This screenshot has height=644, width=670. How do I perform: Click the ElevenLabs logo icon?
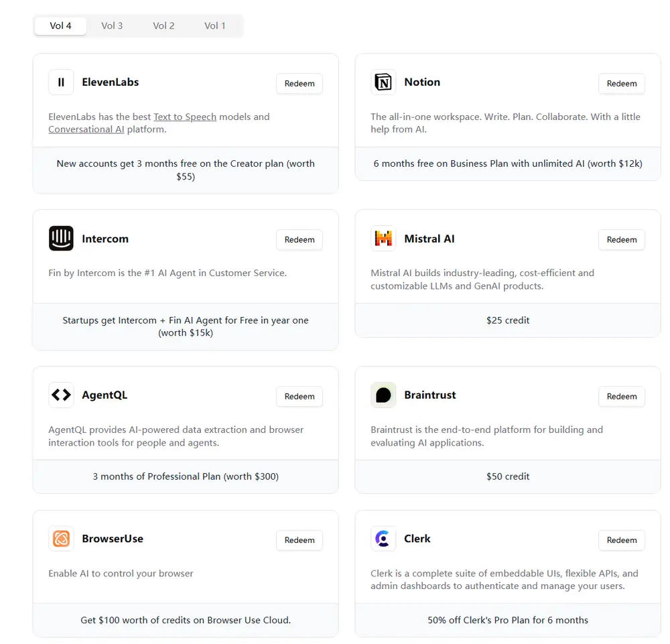[x=61, y=82]
